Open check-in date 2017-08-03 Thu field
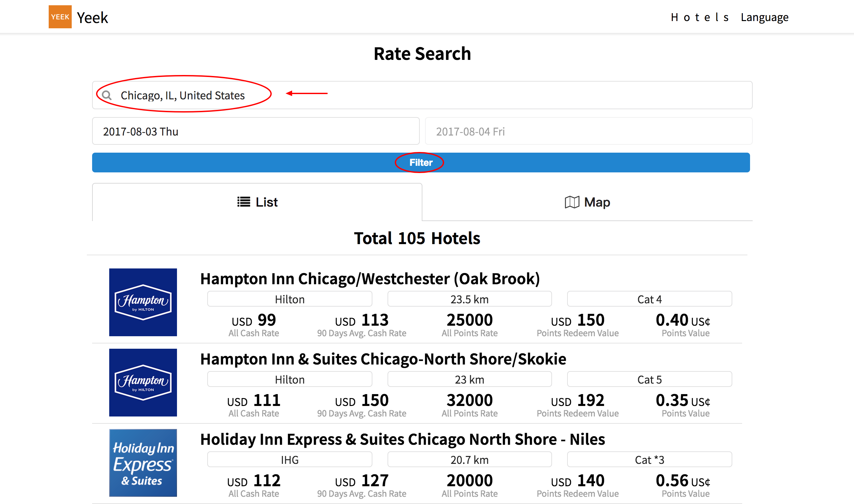The height and width of the screenshot is (504, 854). point(256,132)
